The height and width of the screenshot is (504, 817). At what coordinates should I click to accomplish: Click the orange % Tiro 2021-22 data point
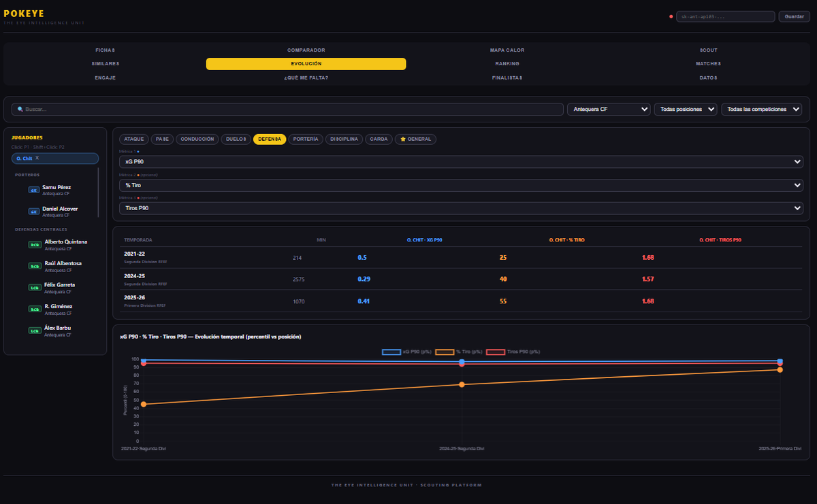pos(144,404)
